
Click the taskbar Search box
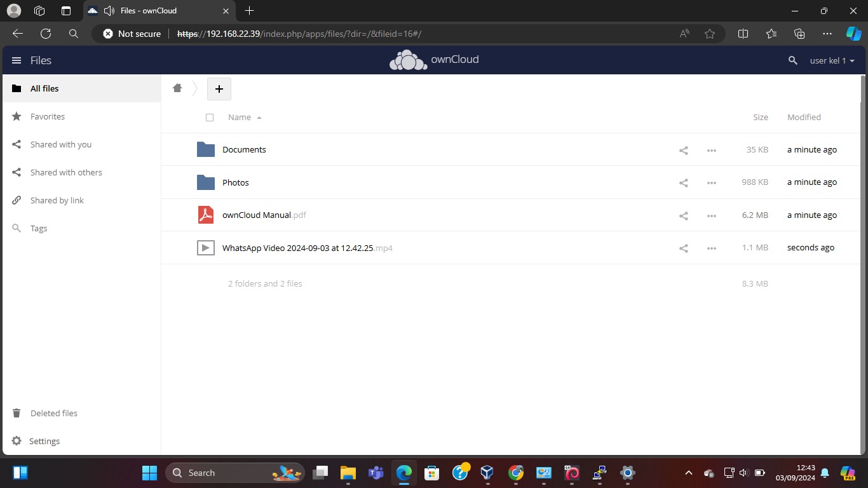coord(235,473)
